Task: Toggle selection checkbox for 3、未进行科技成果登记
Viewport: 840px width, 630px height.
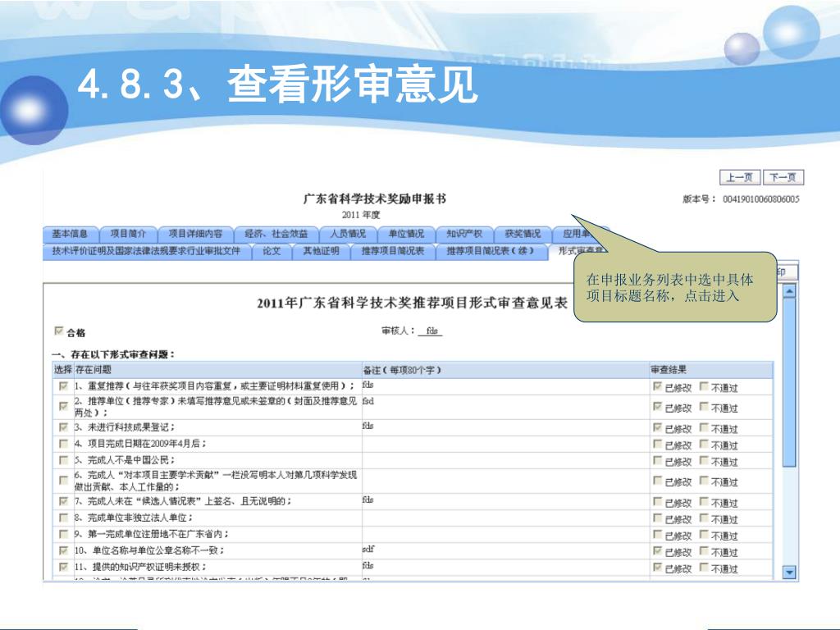Action: click(64, 427)
